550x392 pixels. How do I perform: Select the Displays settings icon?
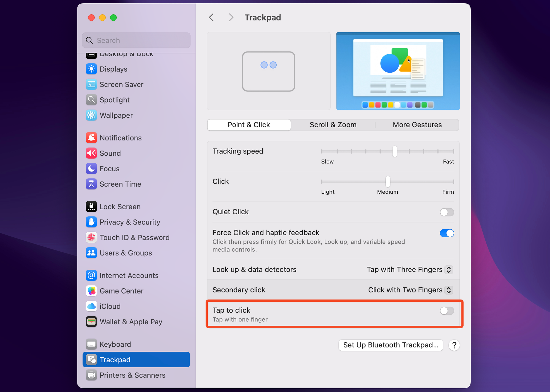point(91,69)
